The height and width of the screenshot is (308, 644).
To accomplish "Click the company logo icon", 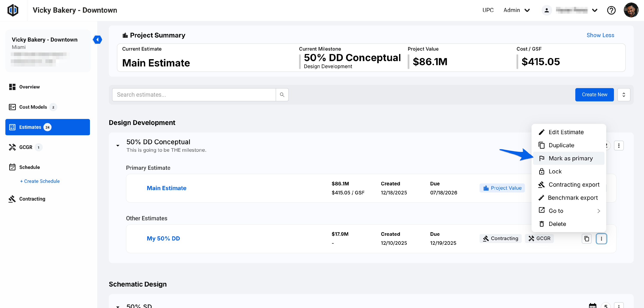I will point(13,10).
